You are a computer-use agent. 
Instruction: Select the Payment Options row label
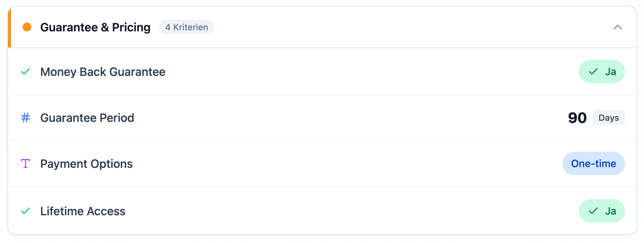point(86,164)
